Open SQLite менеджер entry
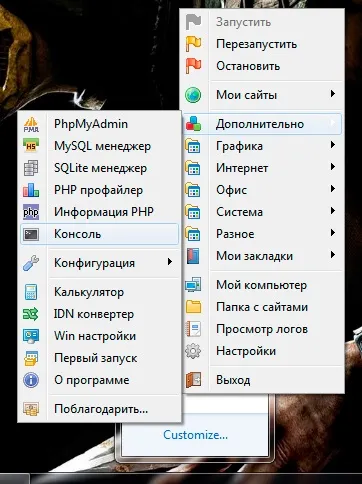The width and height of the screenshot is (362, 484). tap(100, 168)
